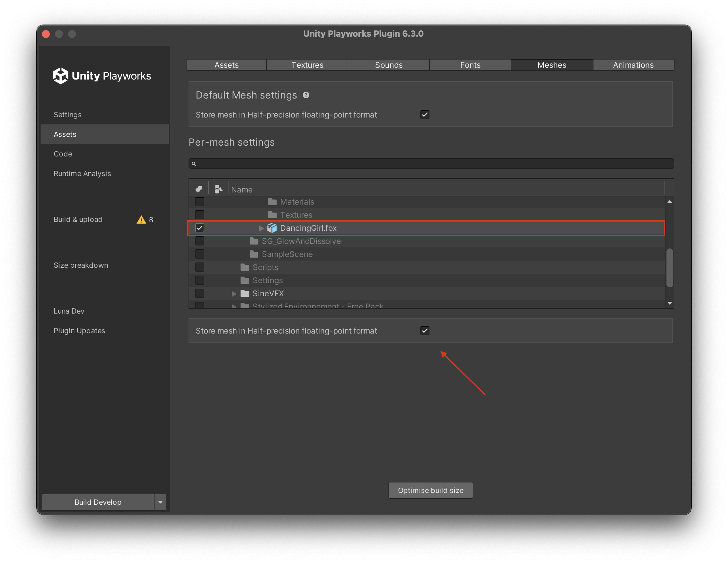Click the DancingGirl.fbx model cube icon

tap(272, 228)
